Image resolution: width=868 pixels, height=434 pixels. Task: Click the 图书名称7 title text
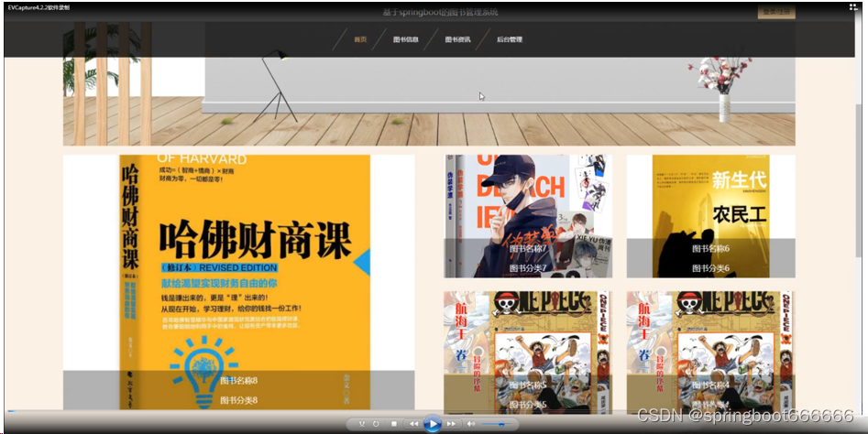click(528, 249)
